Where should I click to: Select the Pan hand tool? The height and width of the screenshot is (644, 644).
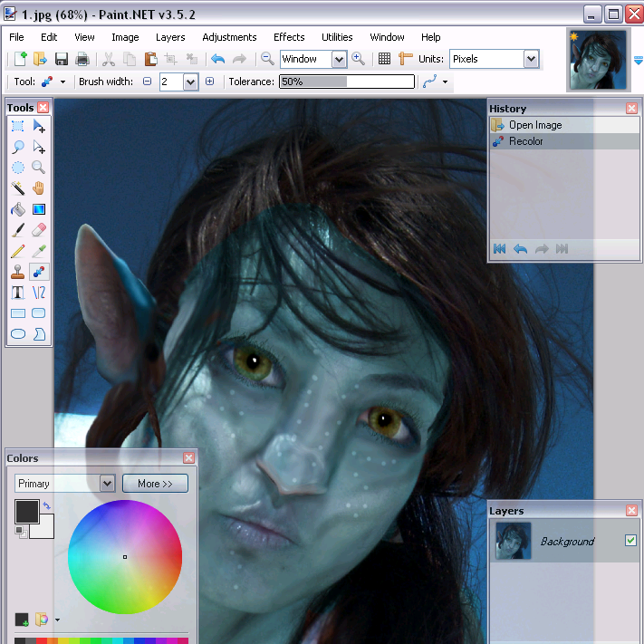39,188
